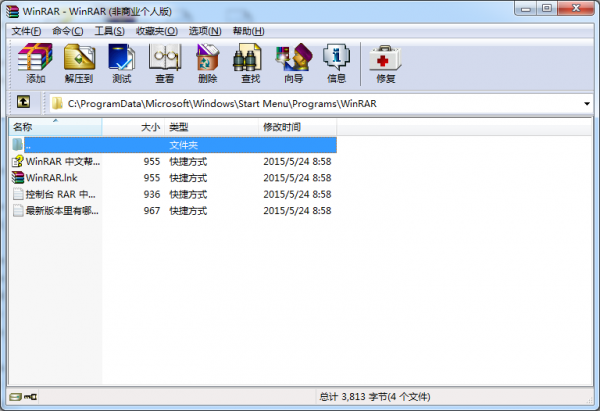Open the Tools (工具) menu
The width and height of the screenshot is (600, 411).
point(109,31)
